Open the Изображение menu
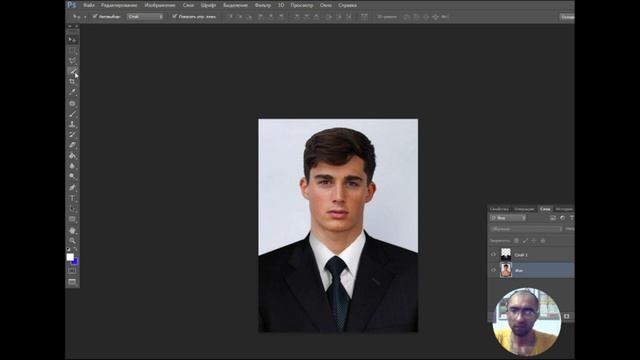 coord(160,5)
